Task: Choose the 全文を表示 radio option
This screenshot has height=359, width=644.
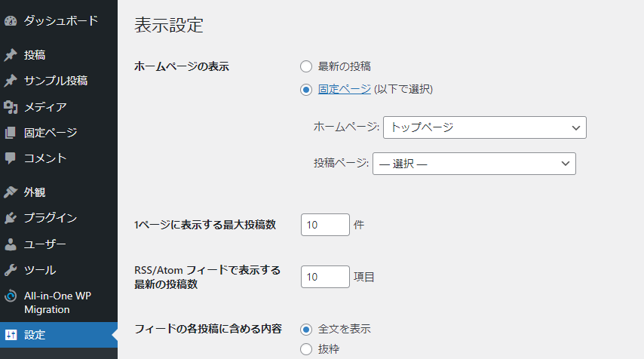Action: click(306, 330)
